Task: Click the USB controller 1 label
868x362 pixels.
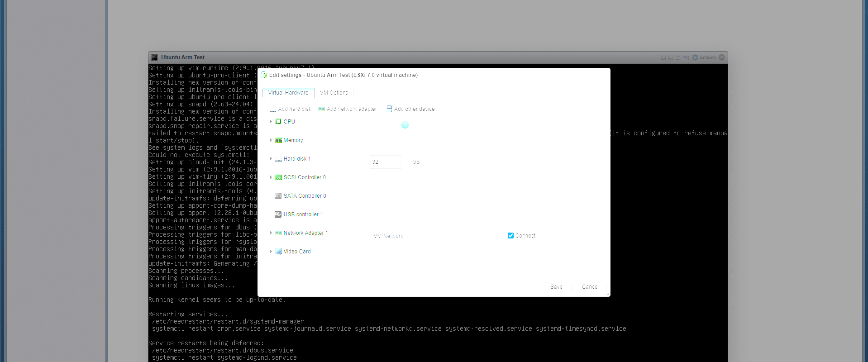Action: (303, 214)
